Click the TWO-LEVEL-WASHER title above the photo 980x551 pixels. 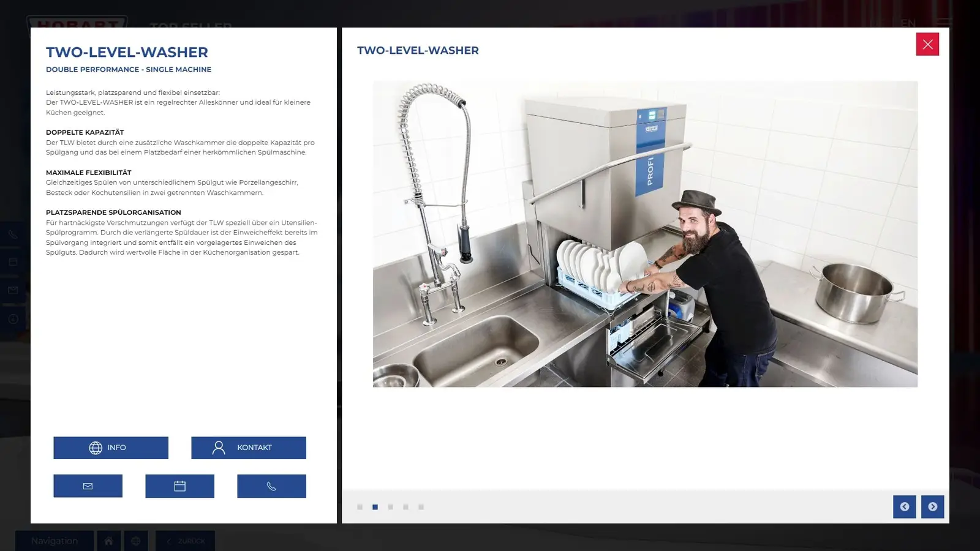point(418,50)
